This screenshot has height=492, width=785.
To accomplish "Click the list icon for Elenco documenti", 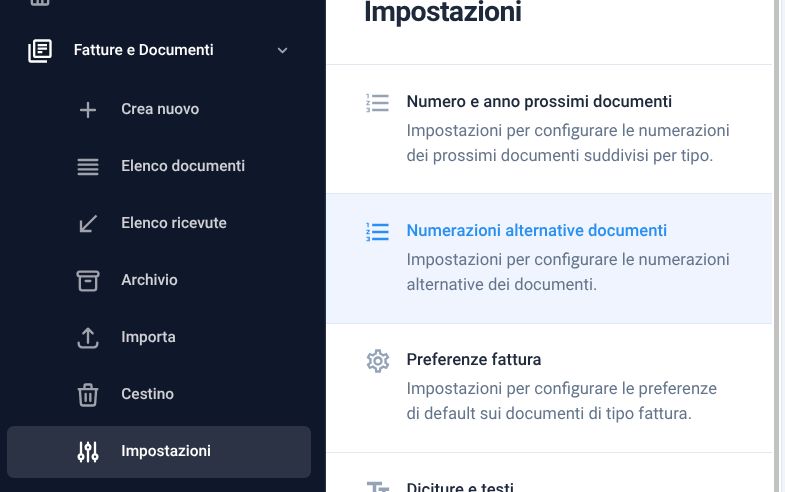I will point(88,167).
